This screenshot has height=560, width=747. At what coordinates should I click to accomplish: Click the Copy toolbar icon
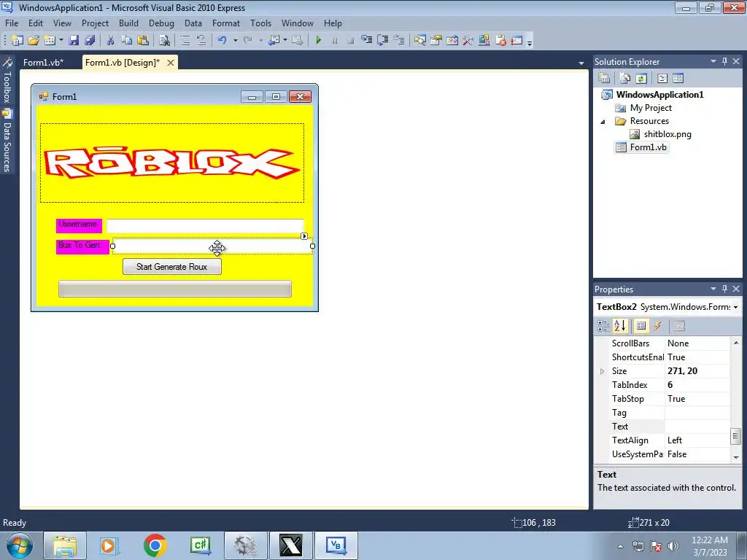coord(126,41)
